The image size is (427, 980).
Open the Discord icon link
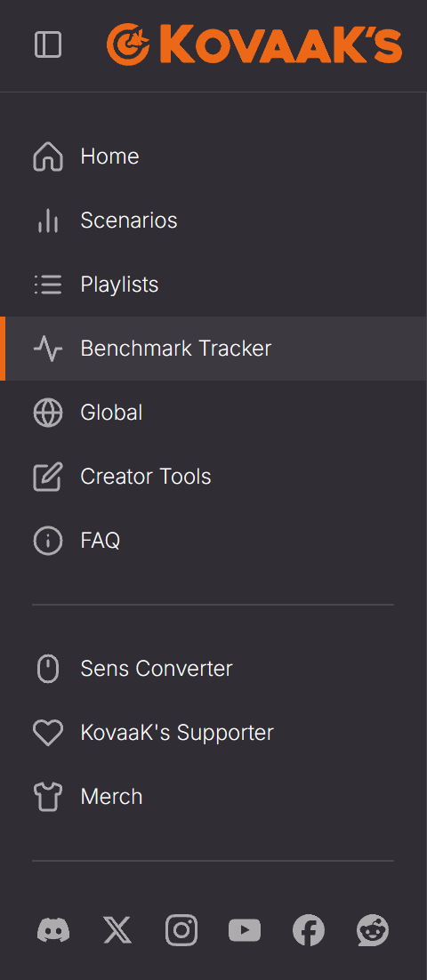(x=53, y=930)
